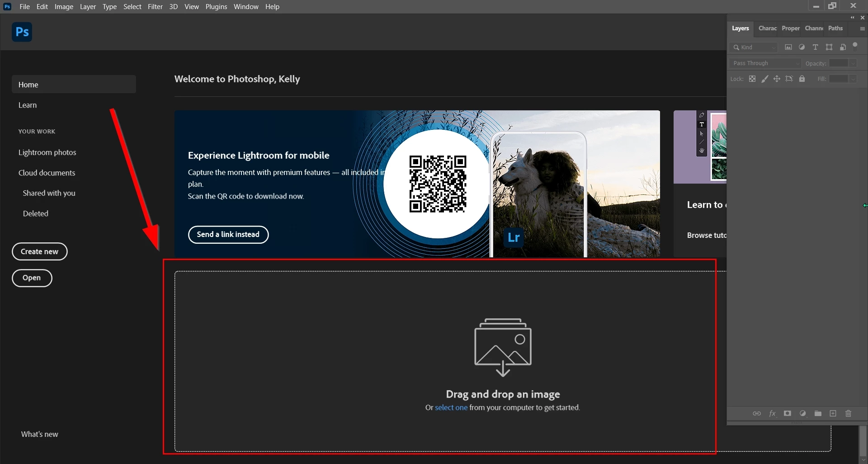The image size is (868, 464).
Task: Select Home in the sidebar
Action: coord(74,85)
